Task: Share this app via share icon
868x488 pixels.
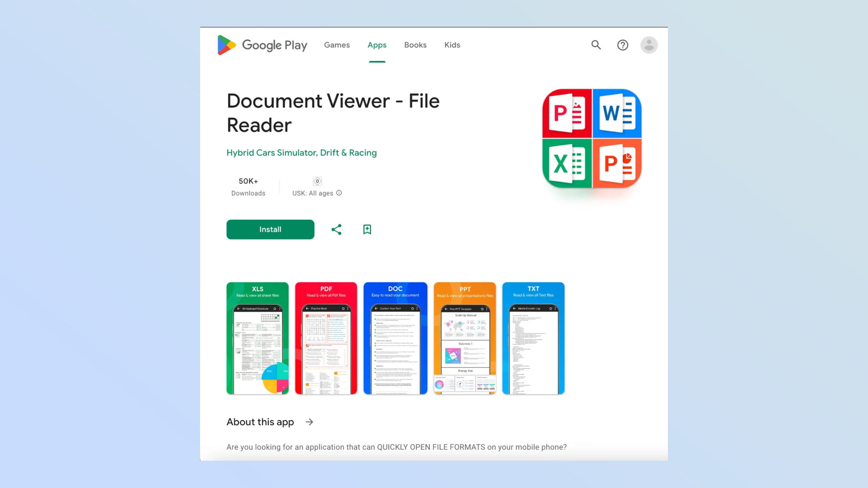Action: [336, 229]
